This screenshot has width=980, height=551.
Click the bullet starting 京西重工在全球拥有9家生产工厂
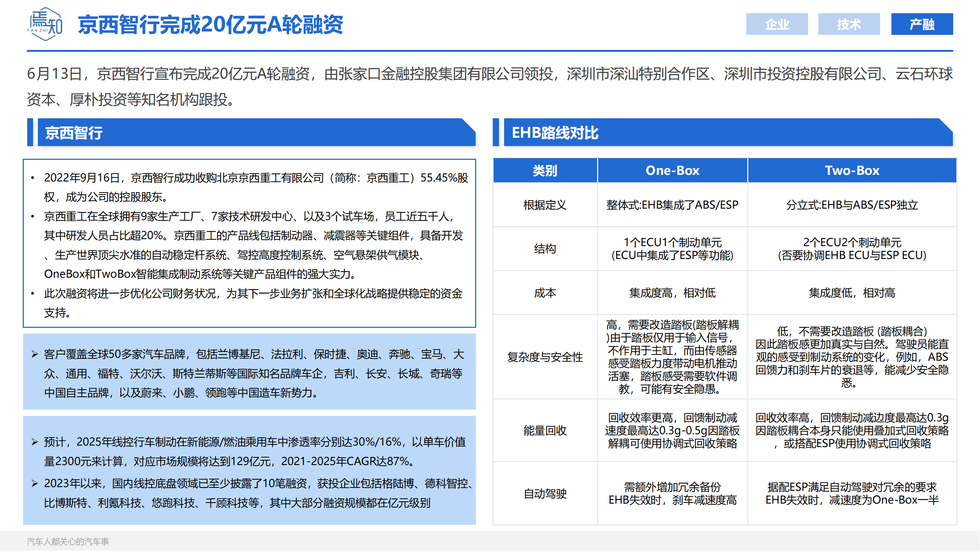click(x=254, y=245)
